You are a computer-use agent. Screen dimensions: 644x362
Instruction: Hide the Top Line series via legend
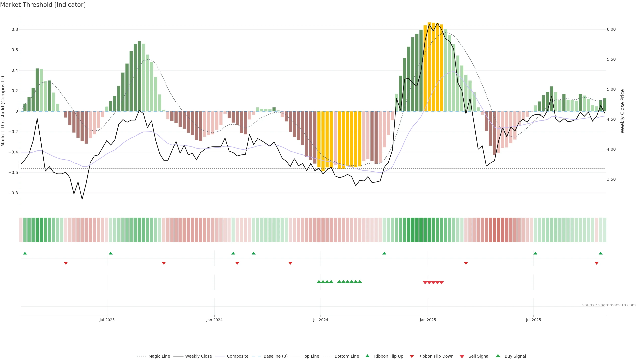tap(311, 356)
